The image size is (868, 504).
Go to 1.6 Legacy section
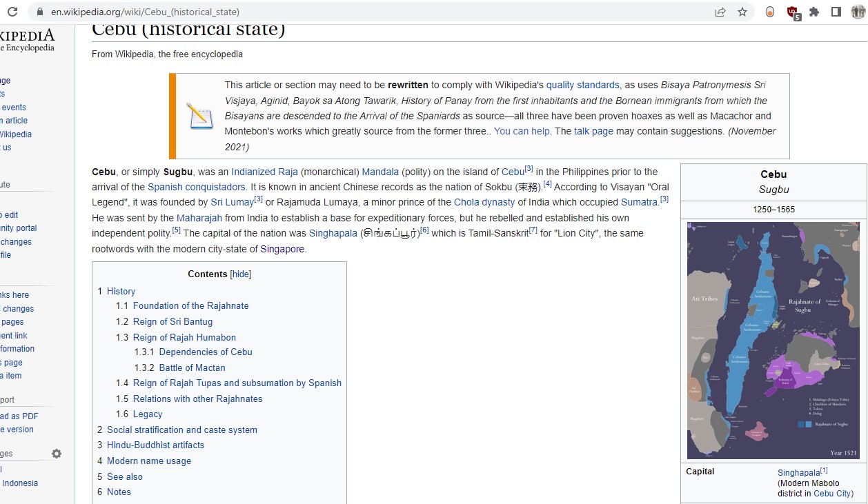148,414
